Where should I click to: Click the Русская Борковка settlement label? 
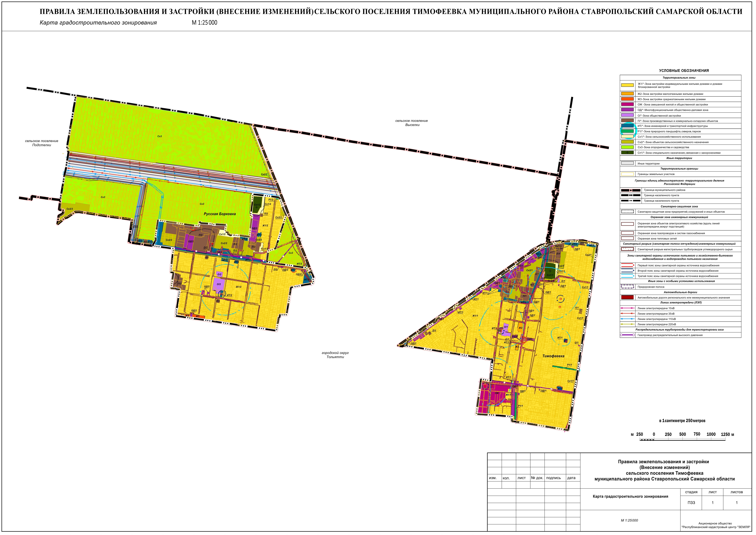pos(220,214)
